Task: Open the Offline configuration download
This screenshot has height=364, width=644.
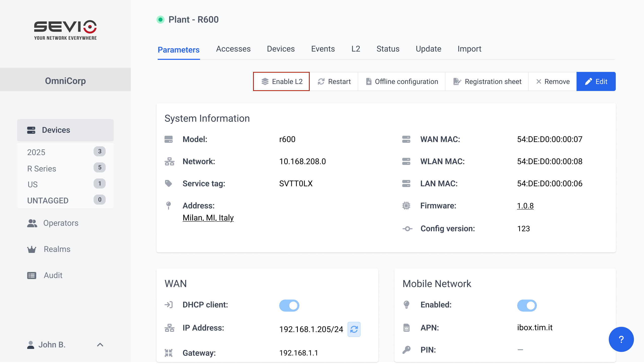Action: (402, 81)
